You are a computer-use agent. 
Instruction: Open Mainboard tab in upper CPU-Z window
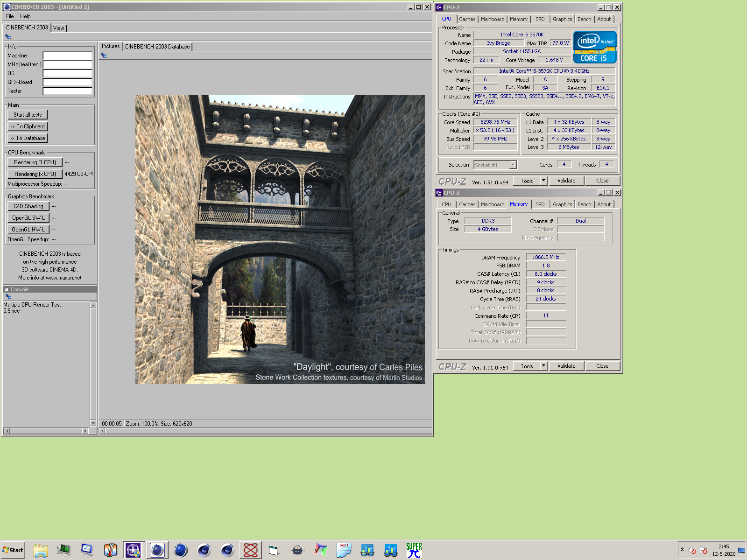(493, 19)
